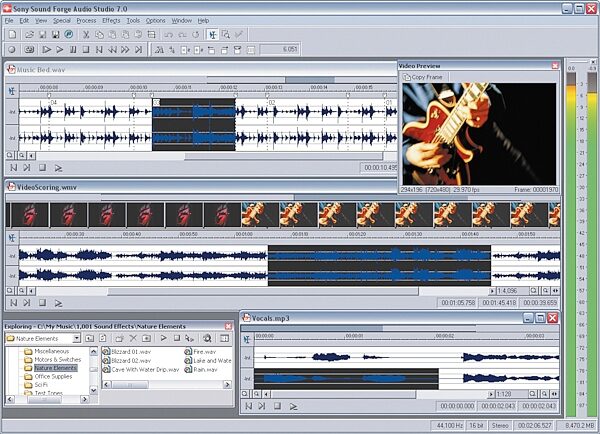The width and height of the screenshot is (600, 434).
Task: Click Forward in transport toolbar
Action: click(x=125, y=49)
